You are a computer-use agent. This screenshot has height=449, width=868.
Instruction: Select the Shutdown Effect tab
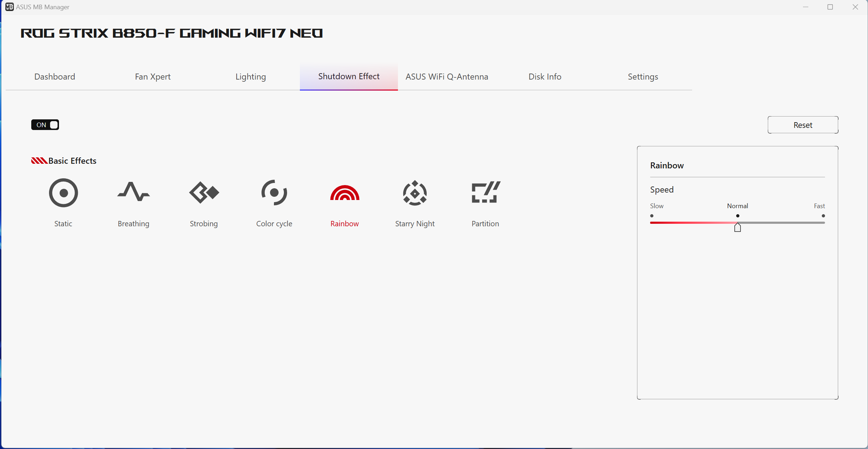[x=349, y=77]
